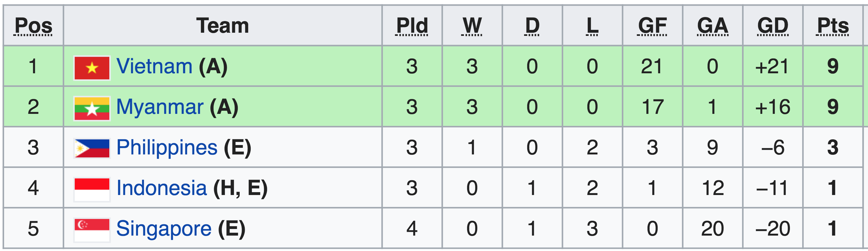This screenshot has width=868, height=251.
Task: Click the D column header abbreviation
Action: (532, 26)
